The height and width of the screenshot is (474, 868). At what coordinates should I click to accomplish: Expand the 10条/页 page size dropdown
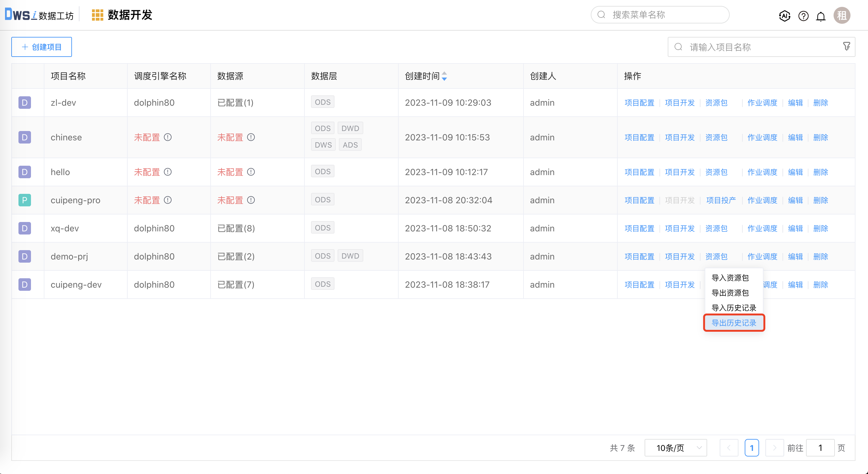pos(676,448)
